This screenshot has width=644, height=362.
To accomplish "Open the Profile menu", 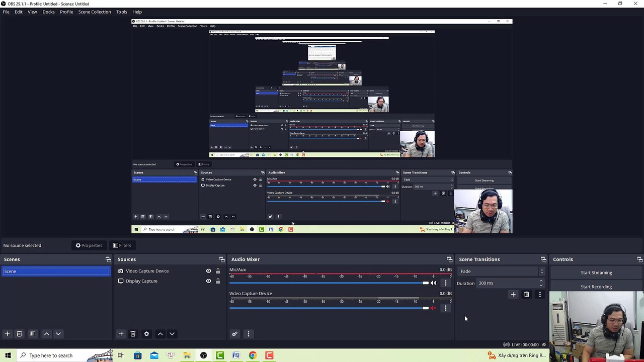I will click(66, 12).
